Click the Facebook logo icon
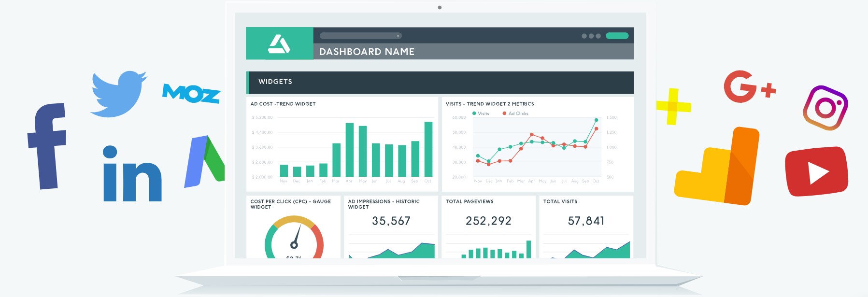Image resolution: width=868 pixels, height=297 pixels. [x=47, y=146]
